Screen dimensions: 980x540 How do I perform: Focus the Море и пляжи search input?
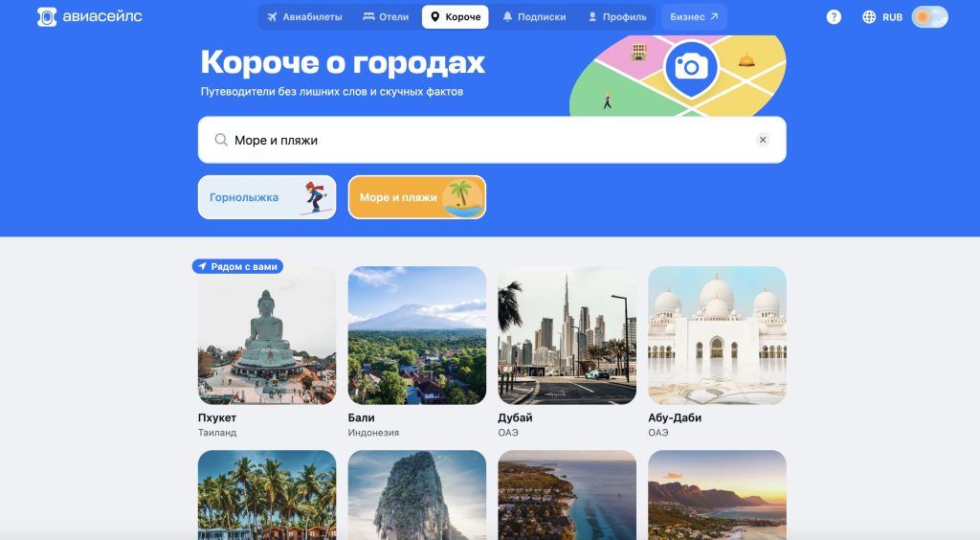(492, 140)
